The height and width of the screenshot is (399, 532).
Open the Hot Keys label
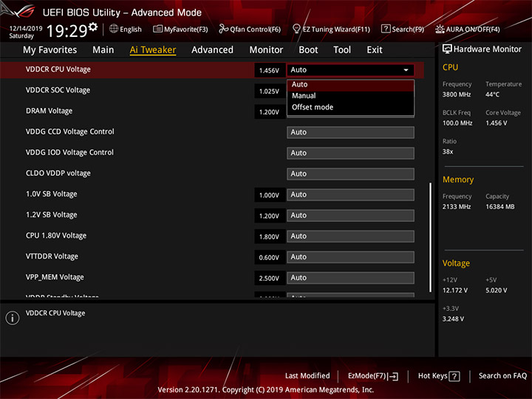click(432, 376)
